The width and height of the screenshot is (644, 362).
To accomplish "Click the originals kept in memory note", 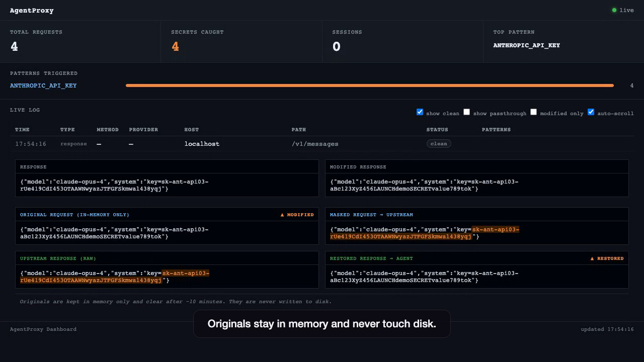I will pyautogui.click(x=176, y=302).
